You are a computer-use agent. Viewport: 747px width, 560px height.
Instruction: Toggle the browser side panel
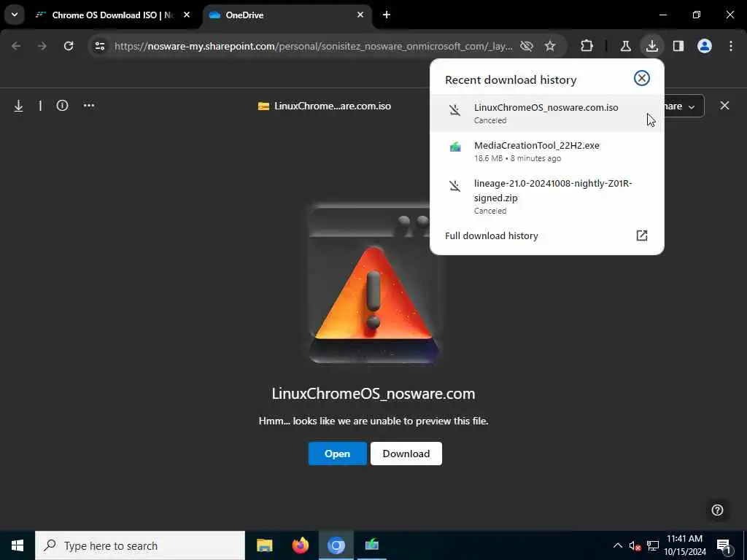(x=678, y=46)
